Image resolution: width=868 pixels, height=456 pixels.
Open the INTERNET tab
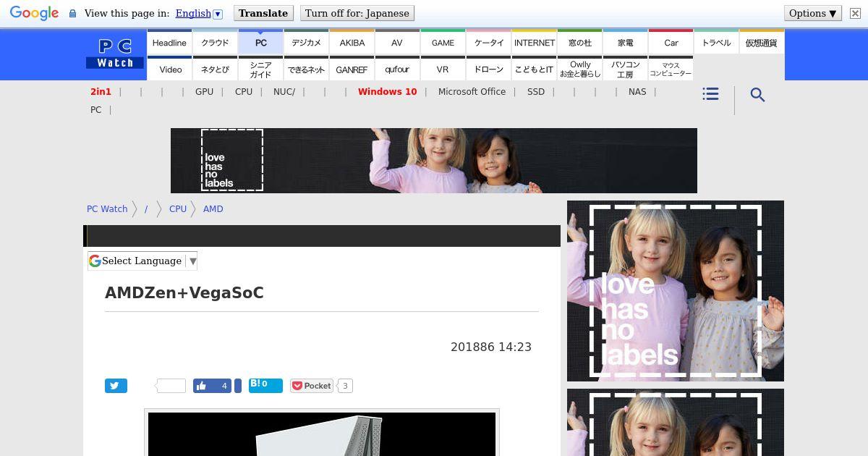pyautogui.click(x=535, y=43)
